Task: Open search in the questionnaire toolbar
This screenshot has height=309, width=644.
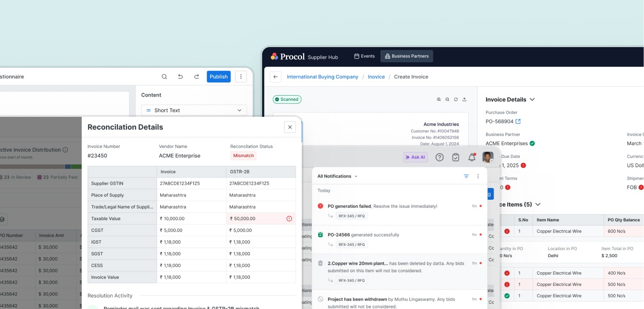Action: tap(164, 77)
